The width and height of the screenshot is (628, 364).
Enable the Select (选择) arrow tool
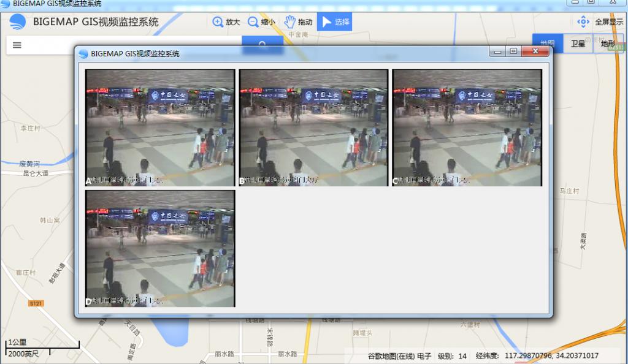[x=334, y=21]
